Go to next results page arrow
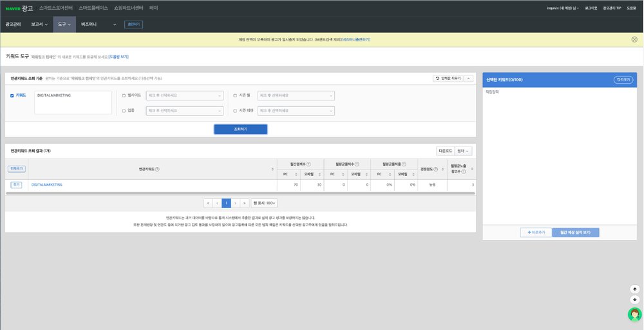The width and height of the screenshot is (644, 330). (236, 203)
